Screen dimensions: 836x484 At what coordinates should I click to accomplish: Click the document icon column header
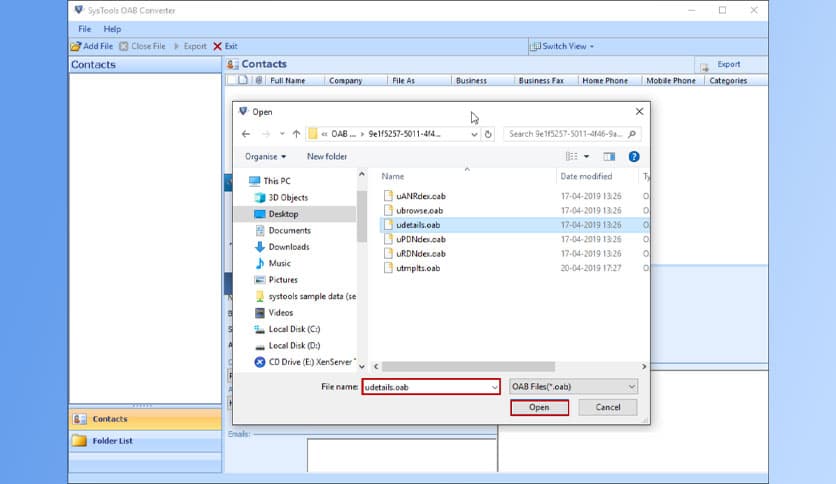(x=243, y=80)
